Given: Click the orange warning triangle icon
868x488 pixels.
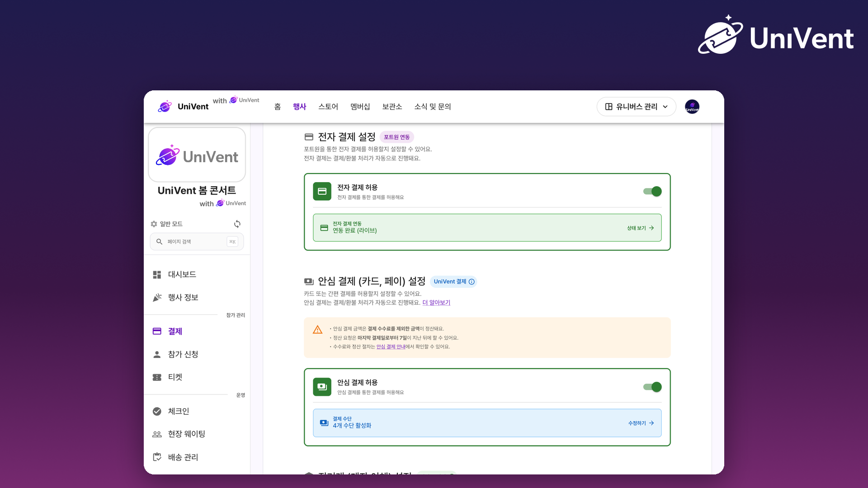Looking at the screenshot, I should click(318, 329).
